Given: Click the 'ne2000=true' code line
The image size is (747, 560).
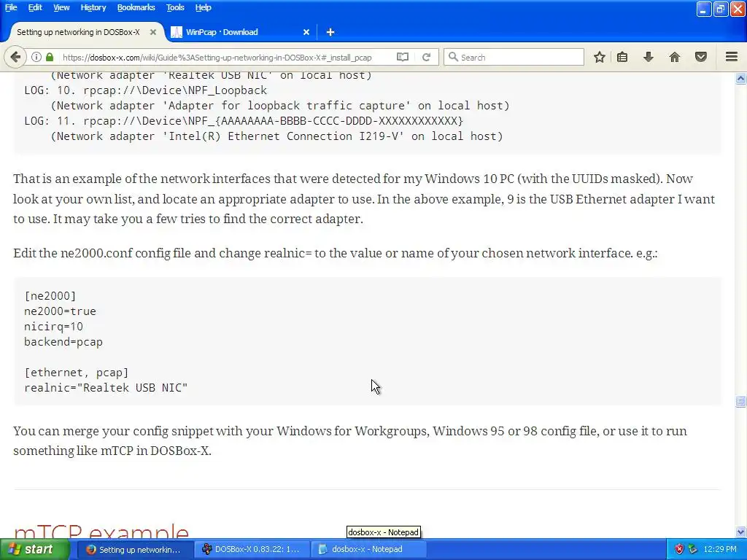Looking at the screenshot, I should tap(60, 311).
